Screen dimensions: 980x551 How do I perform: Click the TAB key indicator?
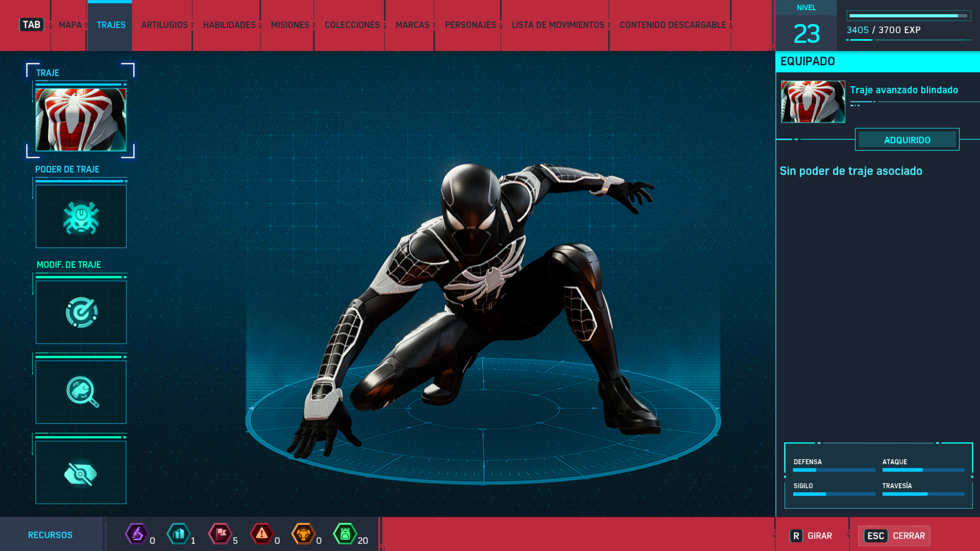point(32,24)
